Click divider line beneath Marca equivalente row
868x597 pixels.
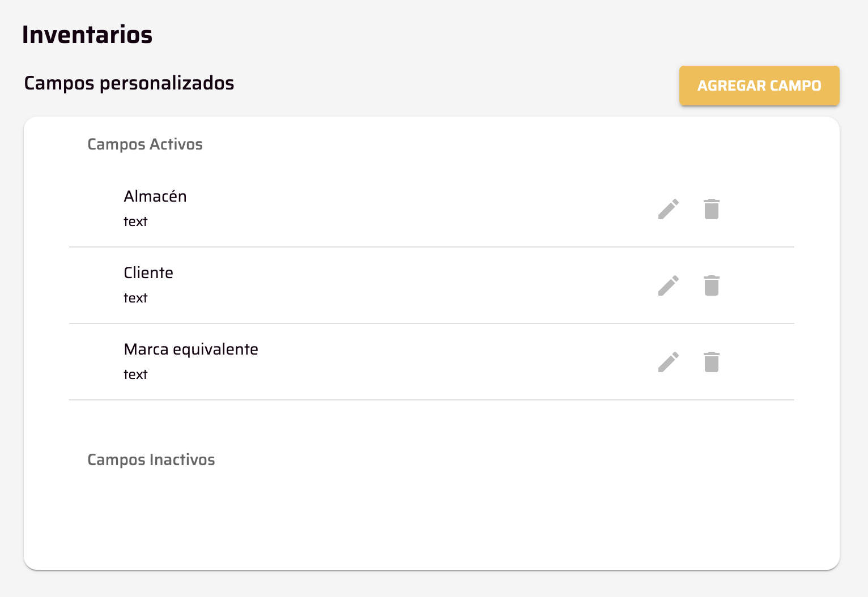point(432,400)
